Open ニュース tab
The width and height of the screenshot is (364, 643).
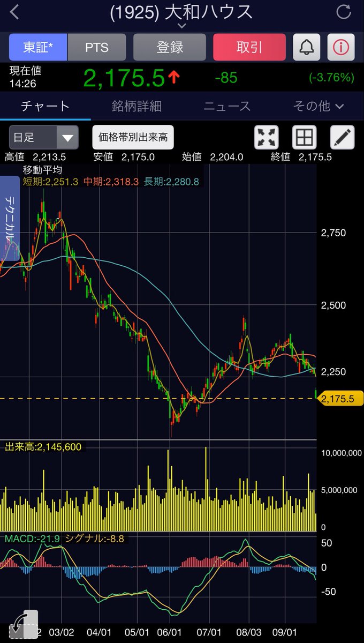(227, 106)
